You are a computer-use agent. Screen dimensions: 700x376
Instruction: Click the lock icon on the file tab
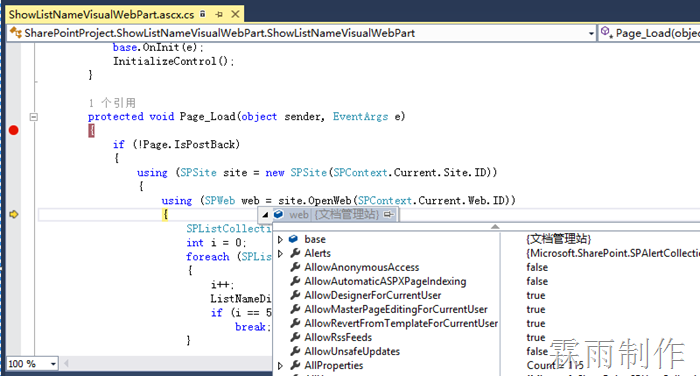(203, 14)
